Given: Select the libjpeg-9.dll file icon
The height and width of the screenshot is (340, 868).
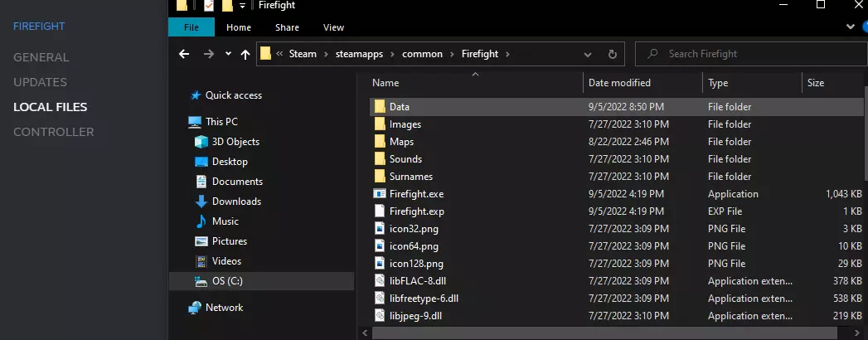Looking at the screenshot, I should tap(379, 316).
